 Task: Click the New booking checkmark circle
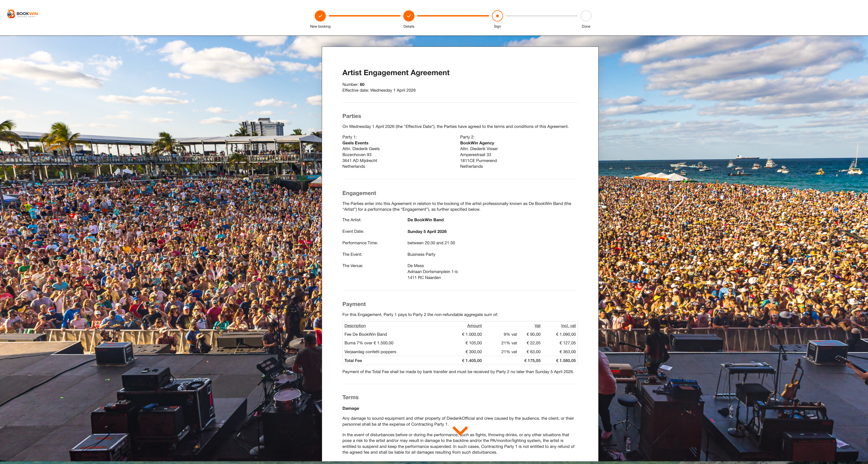pyautogui.click(x=320, y=16)
